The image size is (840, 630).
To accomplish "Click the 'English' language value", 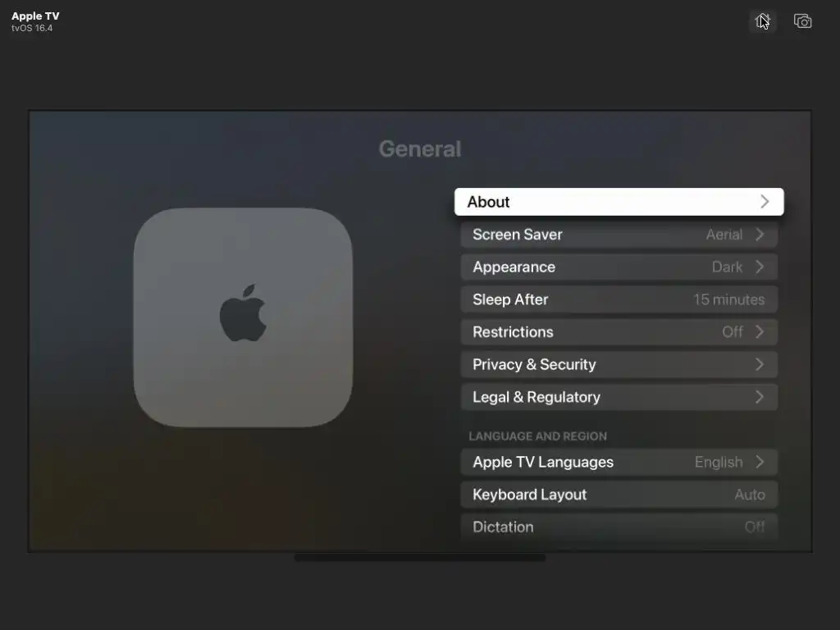I will (x=719, y=463).
